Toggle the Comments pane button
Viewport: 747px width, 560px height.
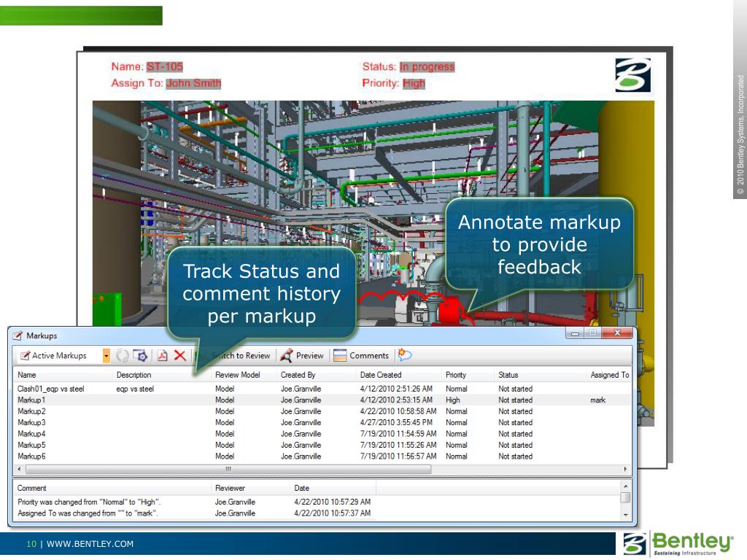pyautogui.click(x=361, y=356)
